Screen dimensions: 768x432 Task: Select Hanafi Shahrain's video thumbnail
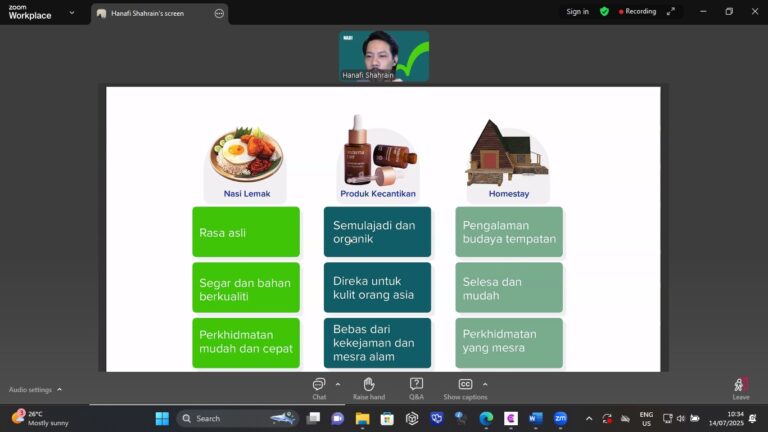click(x=383, y=55)
